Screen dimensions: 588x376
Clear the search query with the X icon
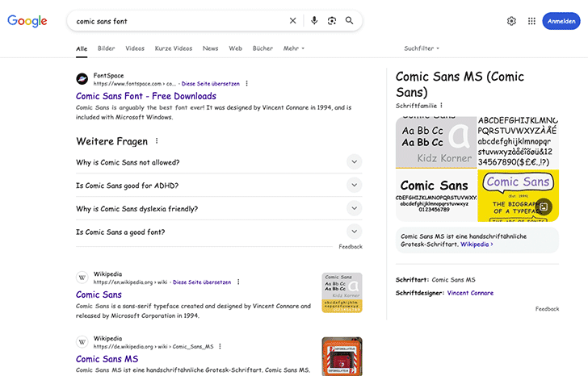click(293, 21)
